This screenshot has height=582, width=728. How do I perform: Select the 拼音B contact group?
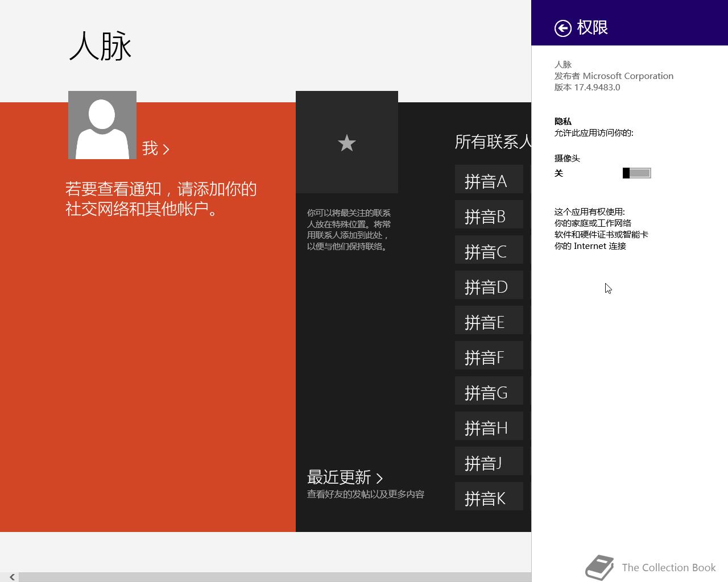(x=489, y=214)
